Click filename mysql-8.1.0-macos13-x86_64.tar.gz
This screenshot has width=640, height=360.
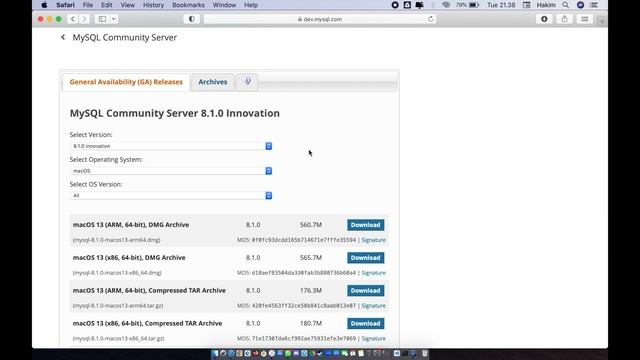[118, 338]
